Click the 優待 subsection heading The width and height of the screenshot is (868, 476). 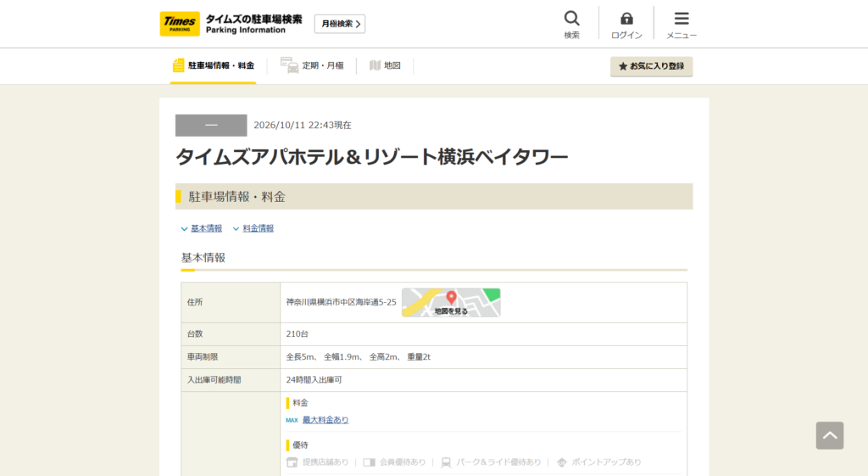pyautogui.click(x=300, y=445)
